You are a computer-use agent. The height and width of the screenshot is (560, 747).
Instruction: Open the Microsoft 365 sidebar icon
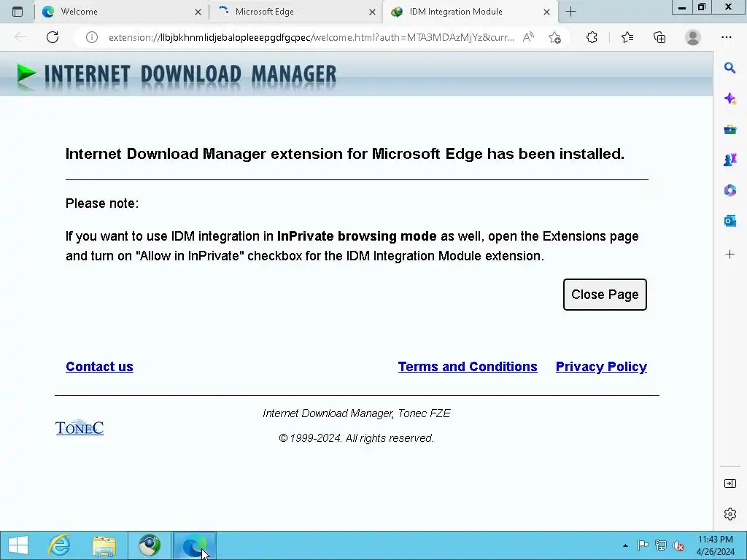coord(729,190)
